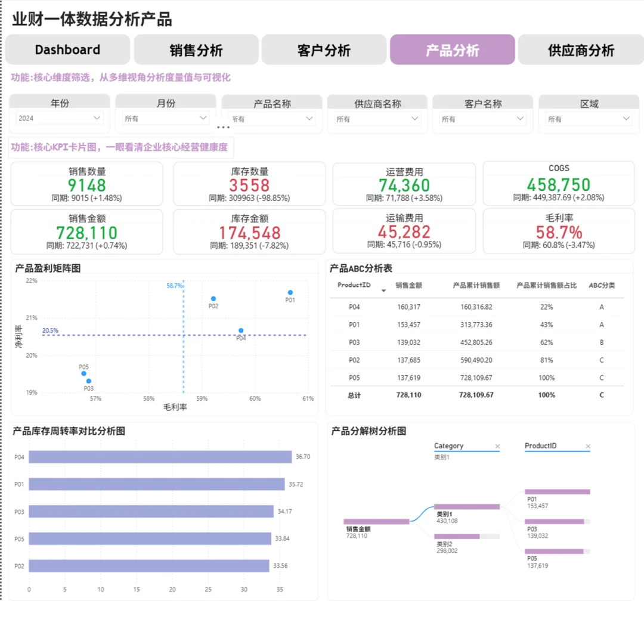Select the P02 point in profit matrix

pos(213,299)
